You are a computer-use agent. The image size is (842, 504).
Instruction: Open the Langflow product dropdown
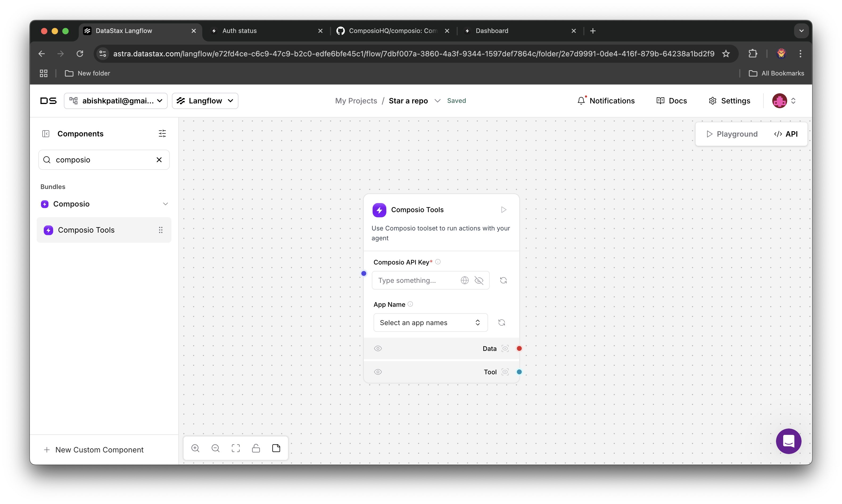pos(205,101)
